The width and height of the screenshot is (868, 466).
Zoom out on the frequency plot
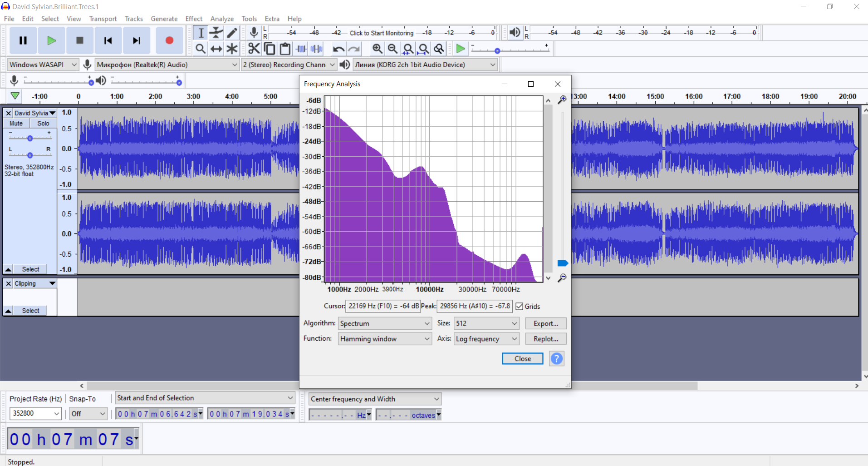point(562,278)
